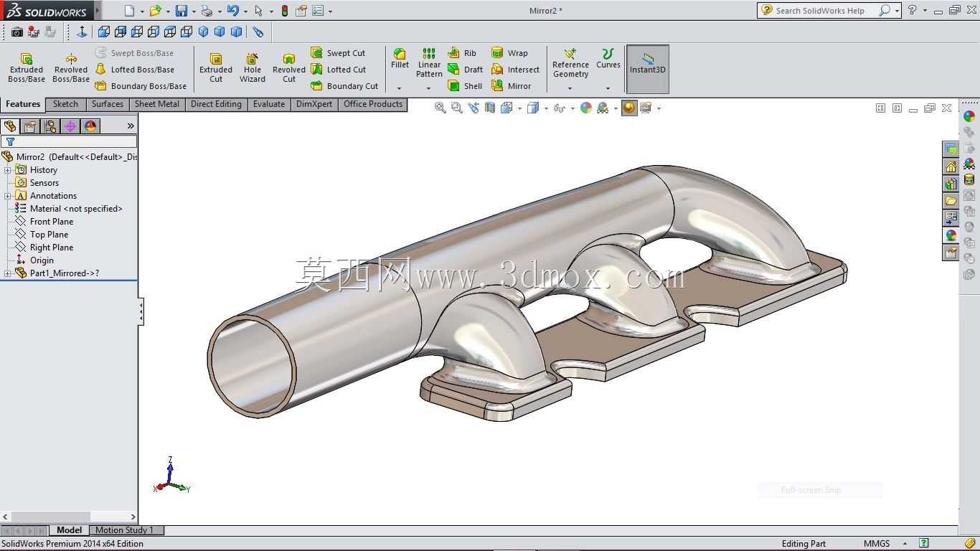Expand the Annotations node
Viewport: 980px width, 551px height.
point(8,196)
